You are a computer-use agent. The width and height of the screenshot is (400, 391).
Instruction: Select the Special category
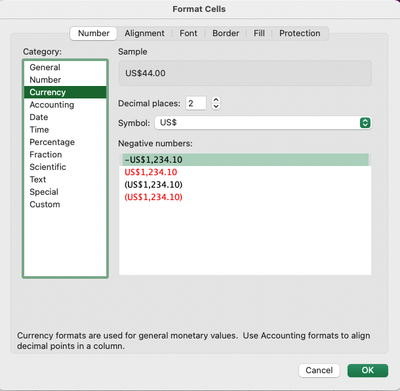pyautogui.click(x=65, y=192)
